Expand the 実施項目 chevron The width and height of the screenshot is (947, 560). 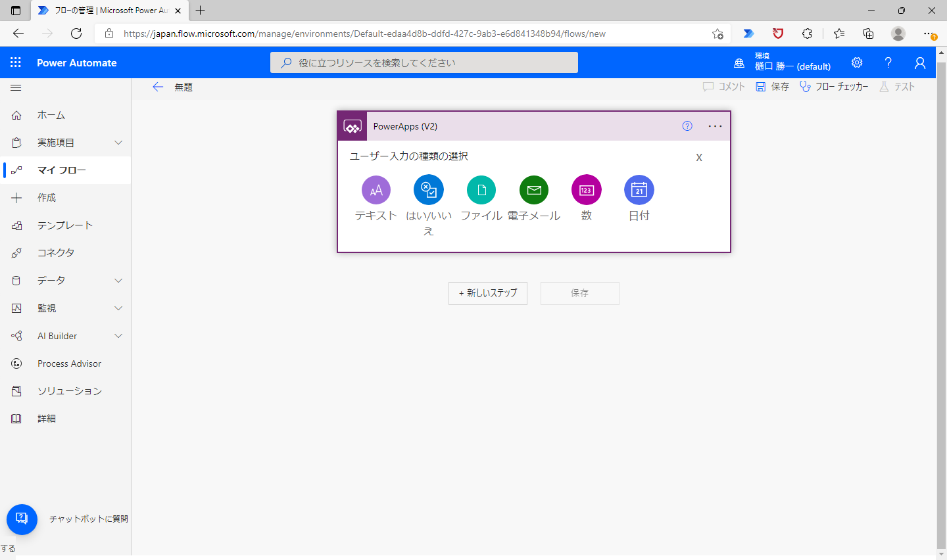tap(118, 143)
